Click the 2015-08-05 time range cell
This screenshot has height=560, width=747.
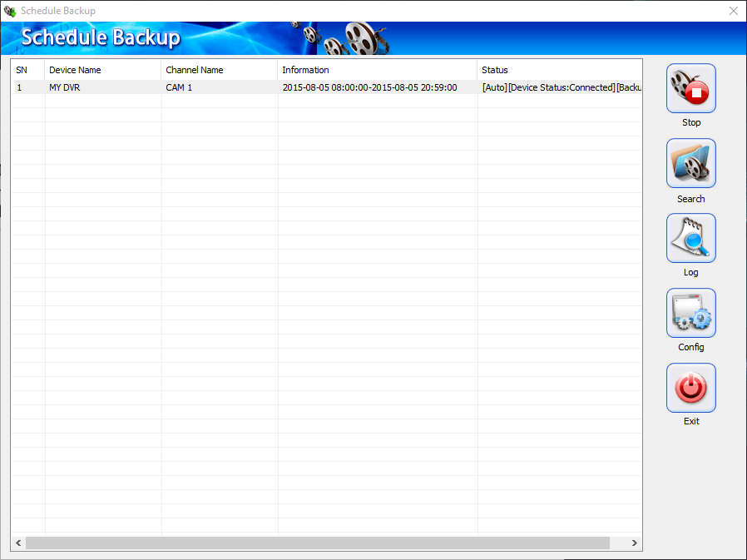(x=378, y=87)
